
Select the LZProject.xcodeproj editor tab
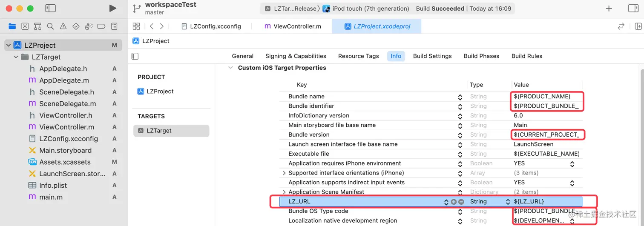pyautogui.click(x=377, y=26)
